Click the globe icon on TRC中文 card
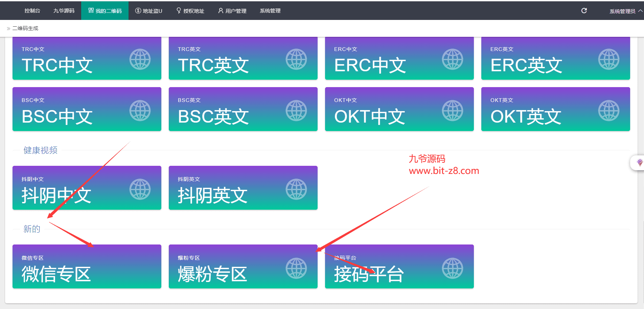The image size is (644, 309). 140,59
